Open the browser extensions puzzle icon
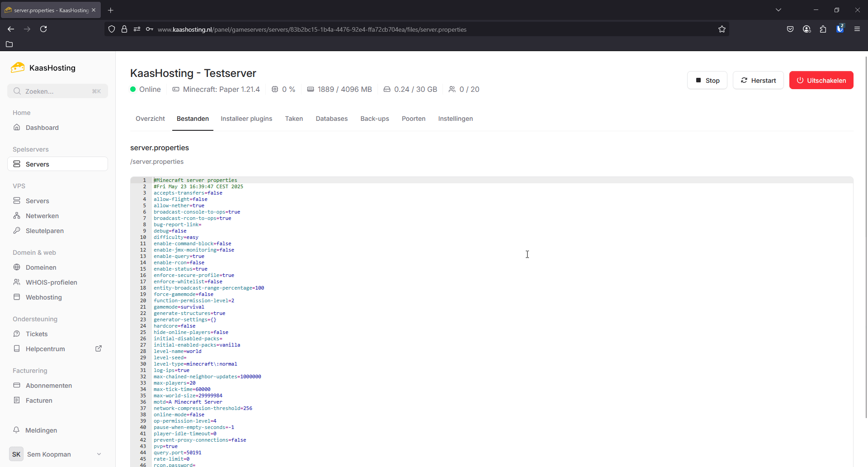 823,29
